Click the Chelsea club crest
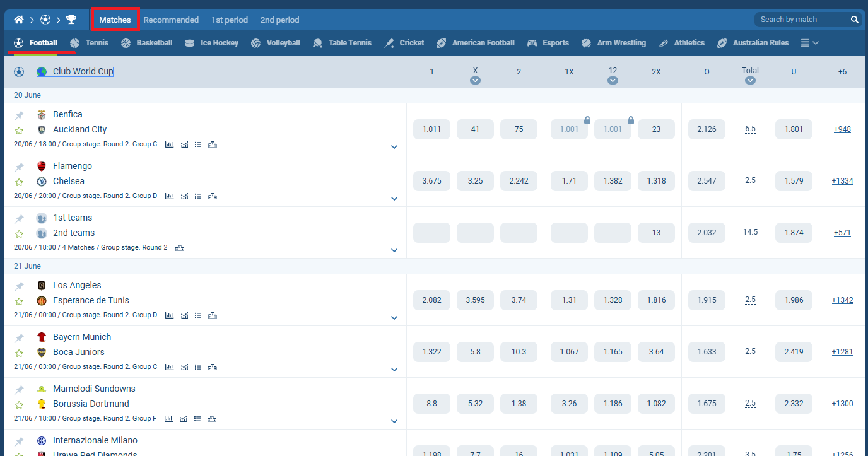Image resolution: width=868 pixels, height=456 pixels. click(x=42, y=182)
